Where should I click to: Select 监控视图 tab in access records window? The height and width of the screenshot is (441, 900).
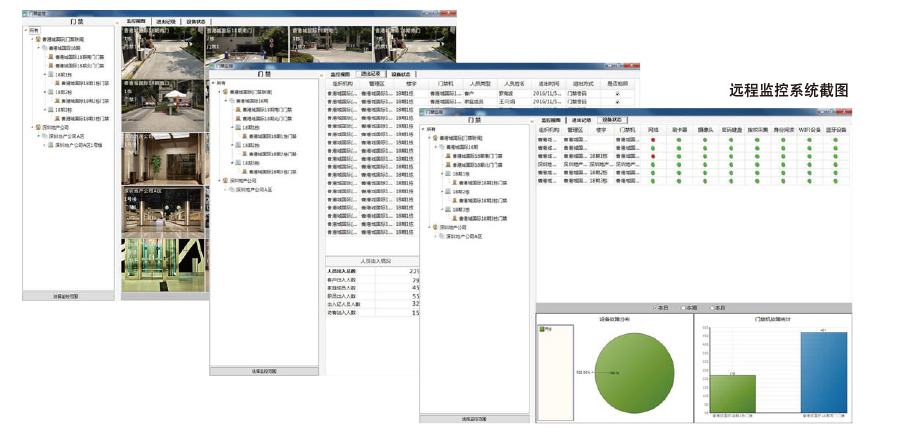coord(340,74)
